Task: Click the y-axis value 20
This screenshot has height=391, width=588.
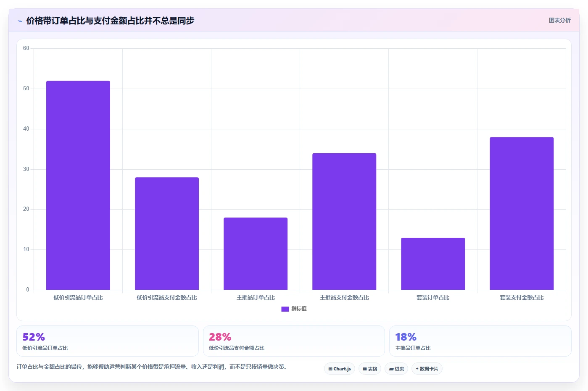Action: pos(26,209)
